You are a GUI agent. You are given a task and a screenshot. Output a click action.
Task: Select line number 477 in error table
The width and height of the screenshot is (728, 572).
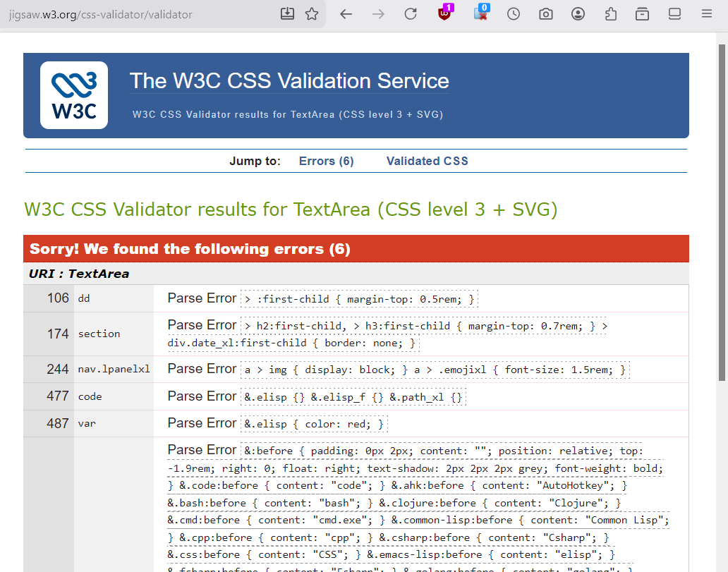coord(58,396)
